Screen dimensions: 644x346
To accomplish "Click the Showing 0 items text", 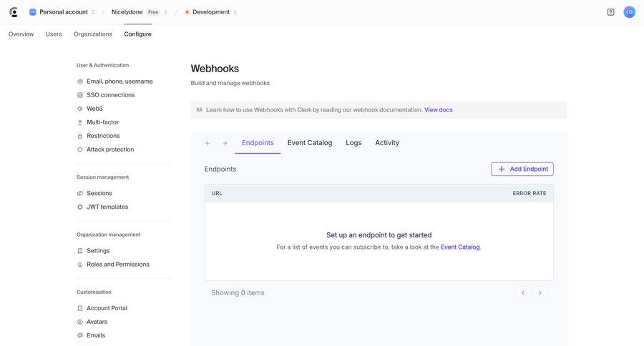I will pyautogui.click(x=238, y=292).
